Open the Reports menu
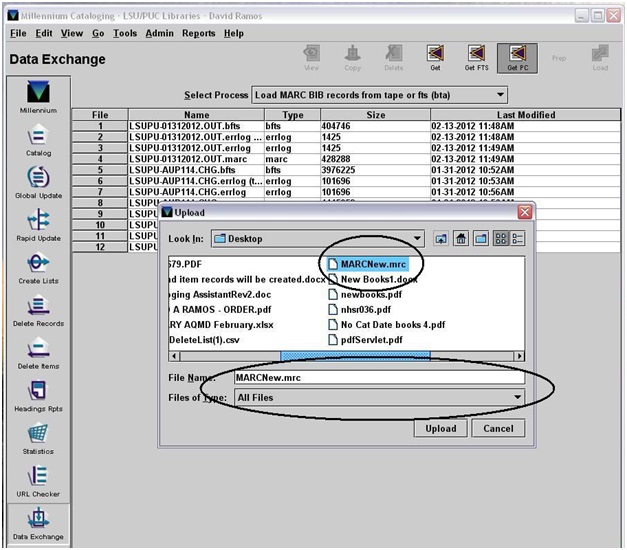 coord(198,33)
